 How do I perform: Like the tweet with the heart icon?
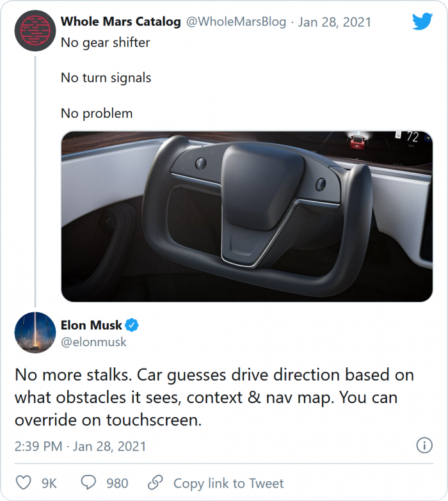[24, 482]
